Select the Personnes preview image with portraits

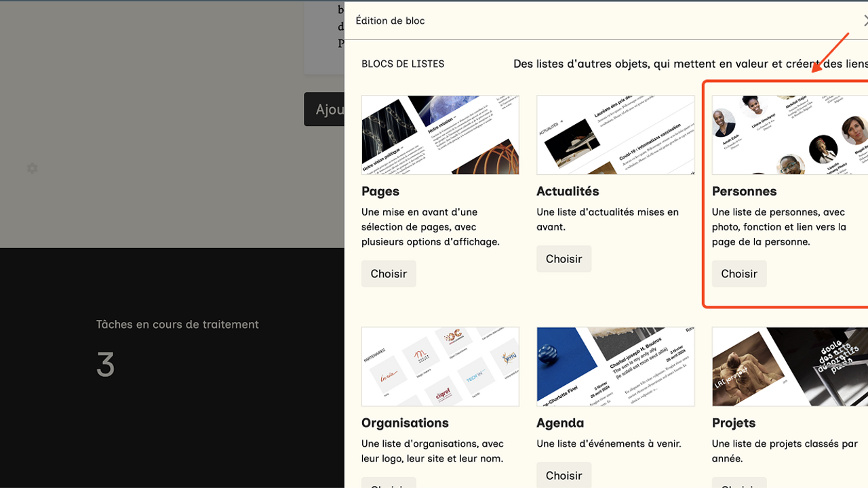tap(789, 135)
